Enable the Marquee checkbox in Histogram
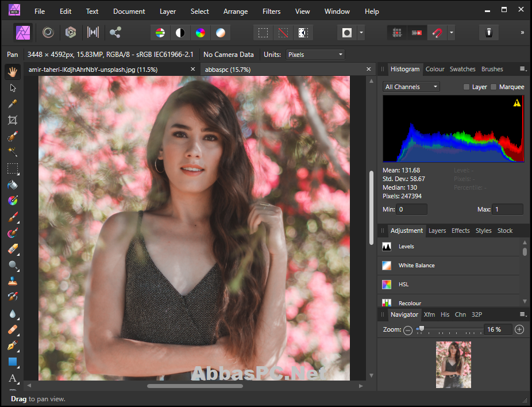532x407 pixels. pyautogui.click(x=494, y=87)
